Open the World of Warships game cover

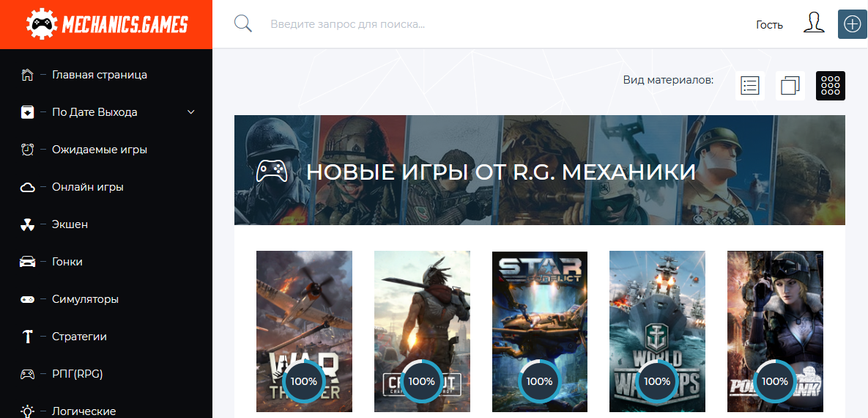point(657,331)
